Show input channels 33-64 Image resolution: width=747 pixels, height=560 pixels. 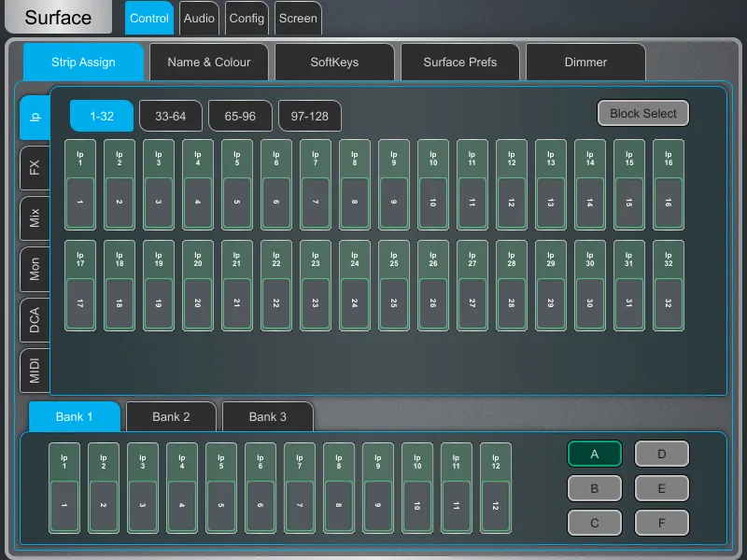pos(171,116)
